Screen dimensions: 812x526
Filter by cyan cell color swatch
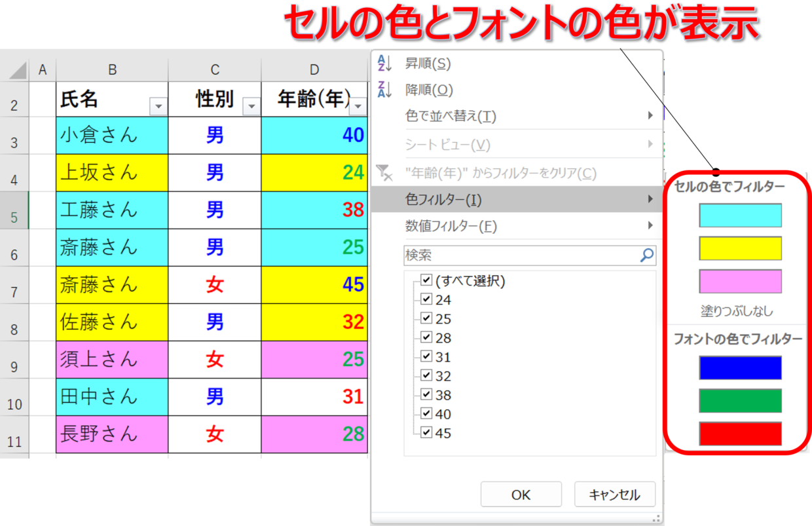pos(740,215)
